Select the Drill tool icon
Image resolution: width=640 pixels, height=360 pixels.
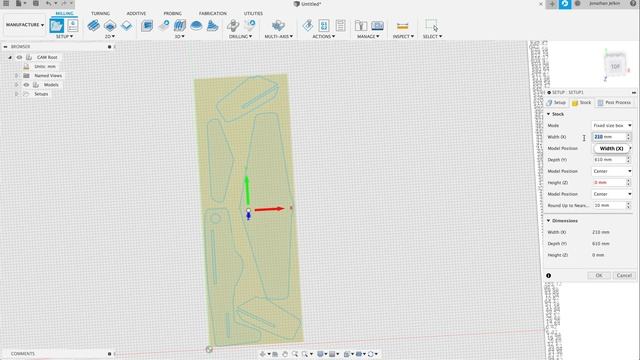[233, 26]
